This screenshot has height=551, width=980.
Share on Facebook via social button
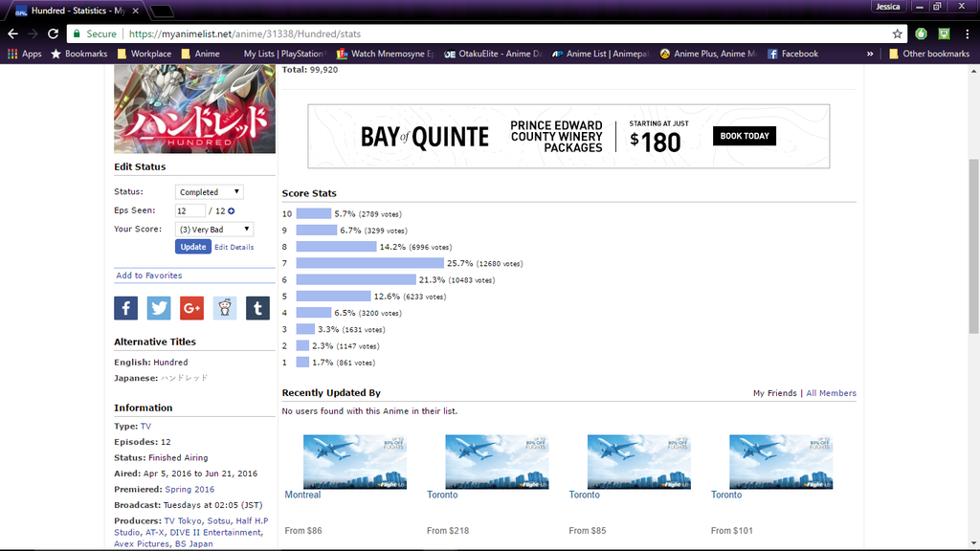(x=125, y=308)
